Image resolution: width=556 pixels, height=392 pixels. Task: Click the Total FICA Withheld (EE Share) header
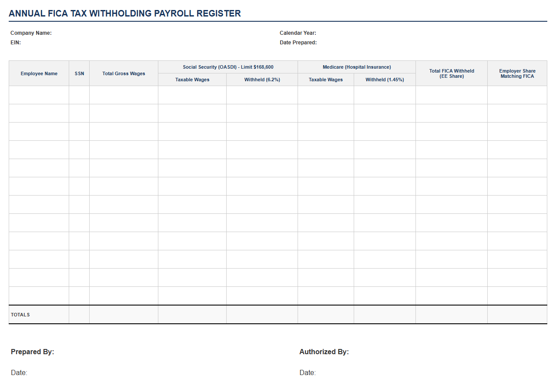pos(452,73)
